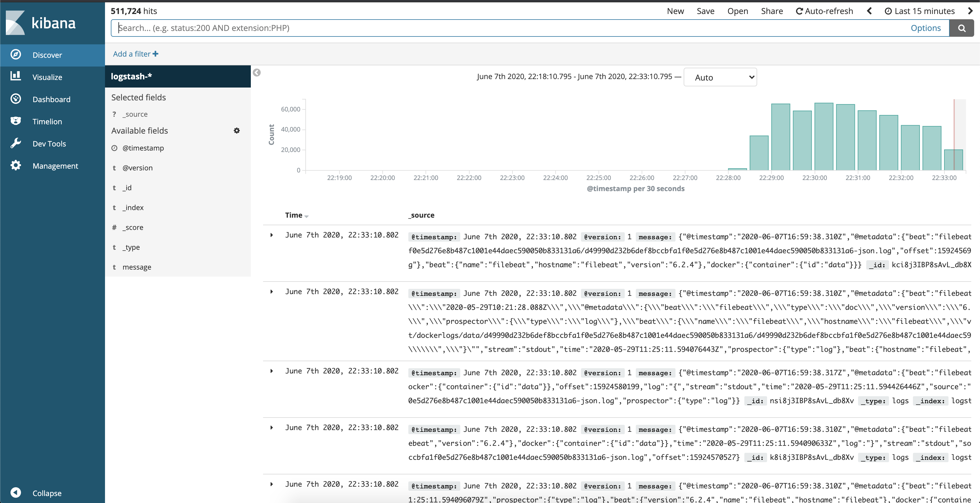
Task: Open the Auto interval dropdown
Action: pos(720,77)
